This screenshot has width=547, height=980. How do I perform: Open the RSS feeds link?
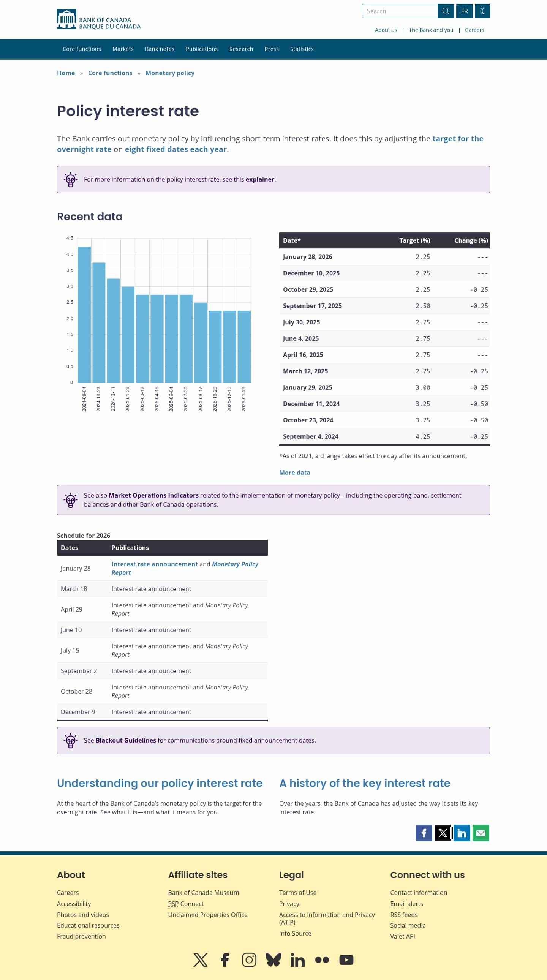click(403, 915)
